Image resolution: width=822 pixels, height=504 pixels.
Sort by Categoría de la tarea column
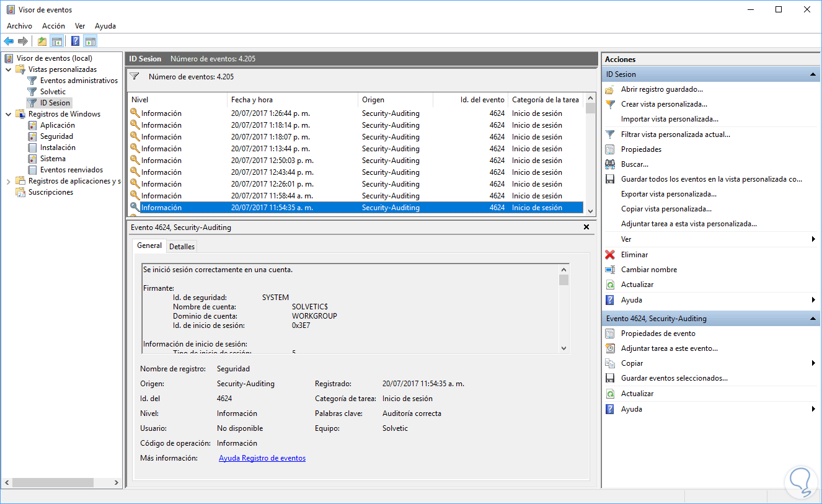[x=546, y=100]
